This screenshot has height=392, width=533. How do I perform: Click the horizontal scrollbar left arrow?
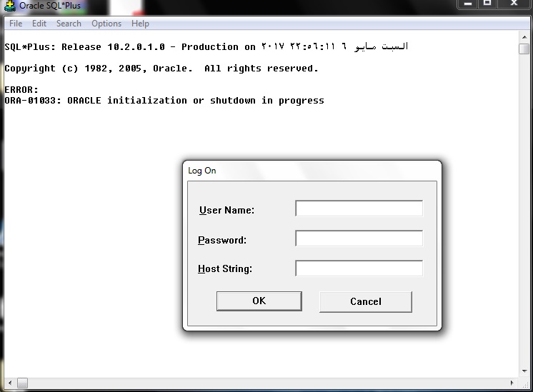pyautogui.click(x=9, y=383)
